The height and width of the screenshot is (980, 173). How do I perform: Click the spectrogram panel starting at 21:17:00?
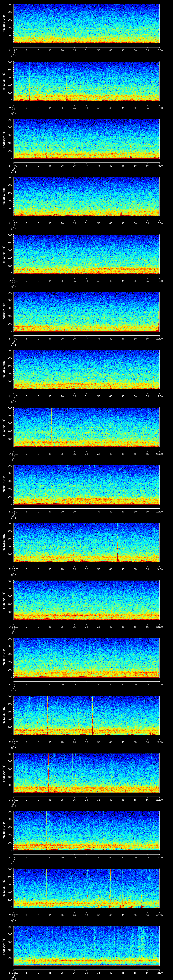pyautogui.click(x=87, y=197)
